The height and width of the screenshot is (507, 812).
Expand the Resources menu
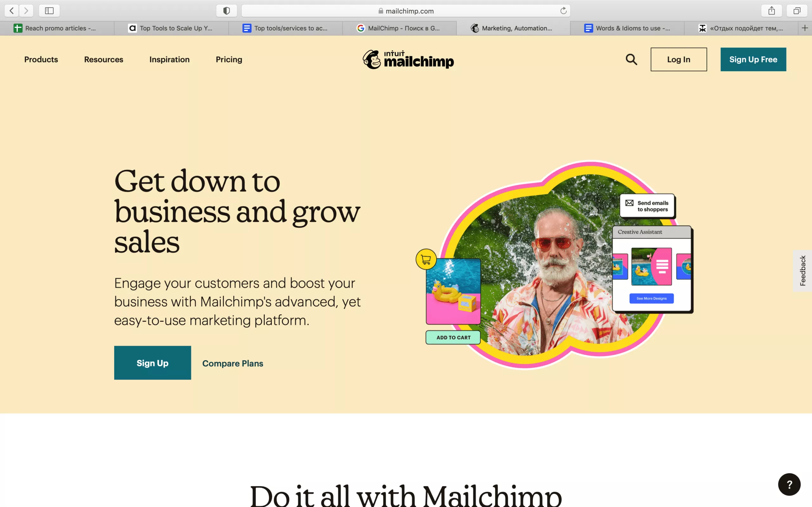point(104,59)
